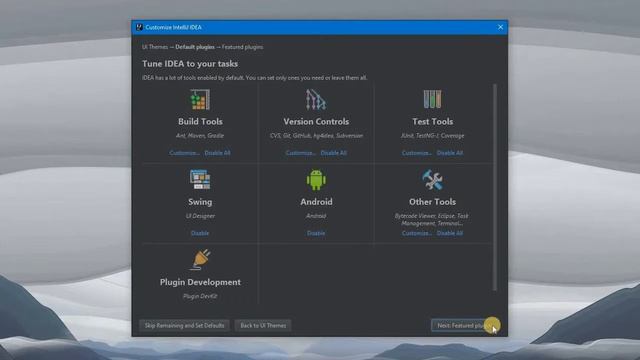Disable the Swing UI Designer plugin
The width and height of the screenshot is (640, 360).
pos(200,233)
